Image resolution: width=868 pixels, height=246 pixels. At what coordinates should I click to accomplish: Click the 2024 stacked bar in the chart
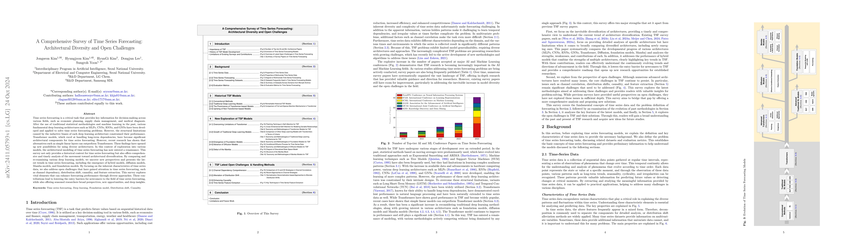pos(477,117)
